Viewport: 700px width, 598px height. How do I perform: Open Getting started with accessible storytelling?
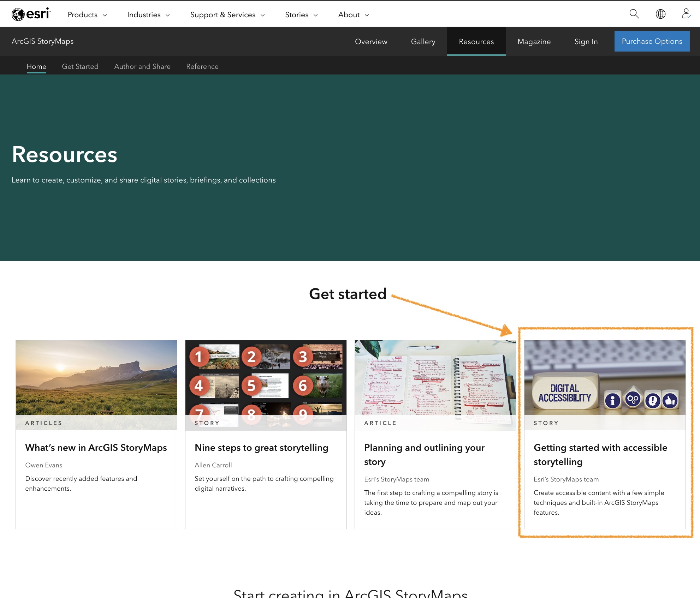tap(600, 455)
